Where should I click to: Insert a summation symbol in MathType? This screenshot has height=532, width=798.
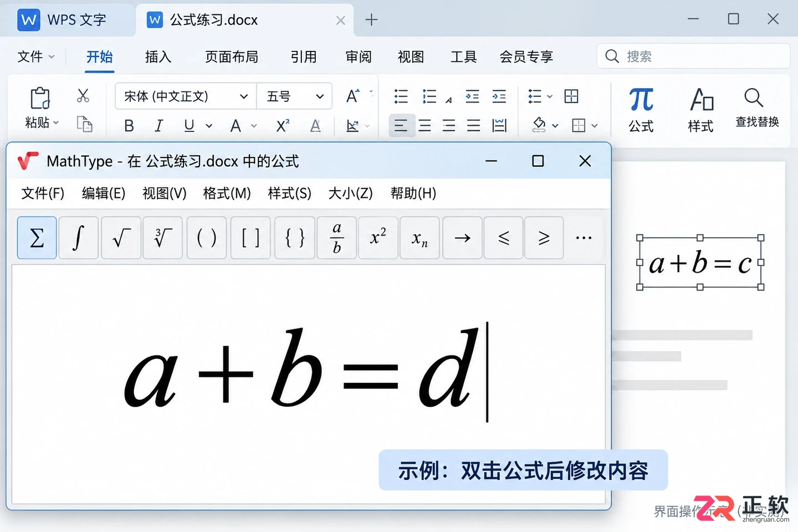click(37, 238)
